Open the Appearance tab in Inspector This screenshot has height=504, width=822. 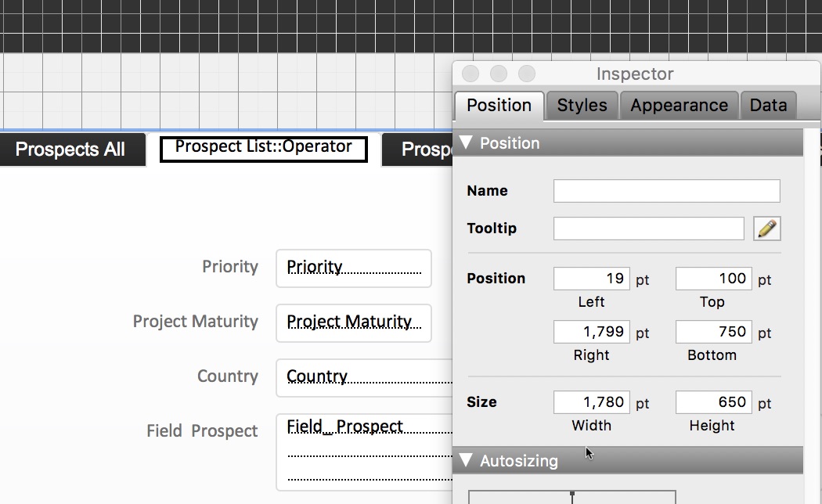coord(679,106)
